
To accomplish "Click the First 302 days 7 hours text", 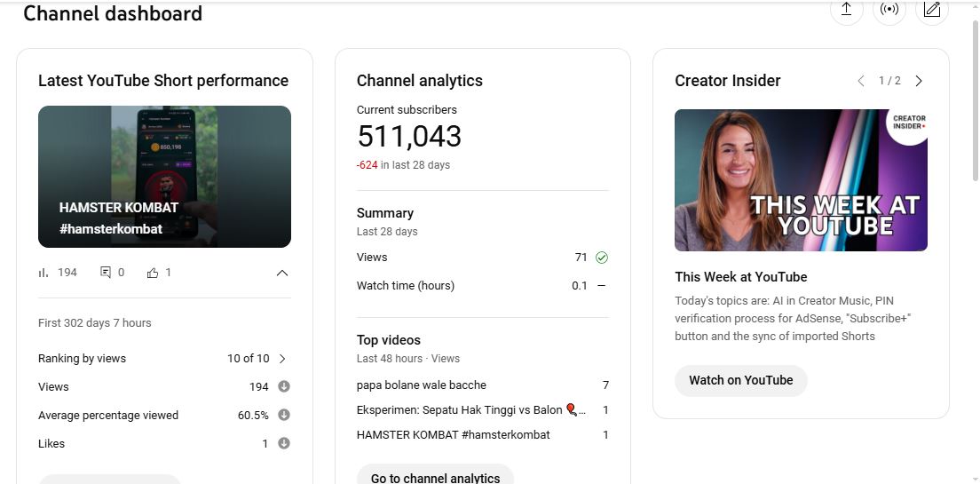I will pos(94,322).
